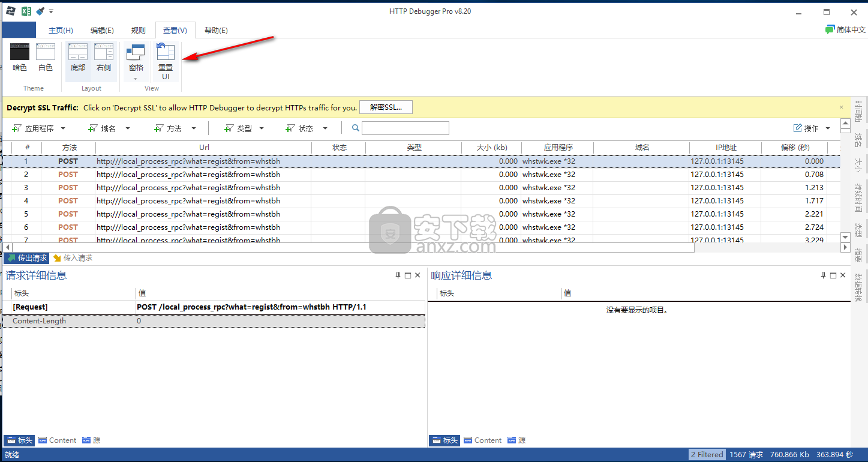Viewport: 868px width, 462px height.
Task: Click scroll-down arrow of request list
Action: click(x=845, y=238)
